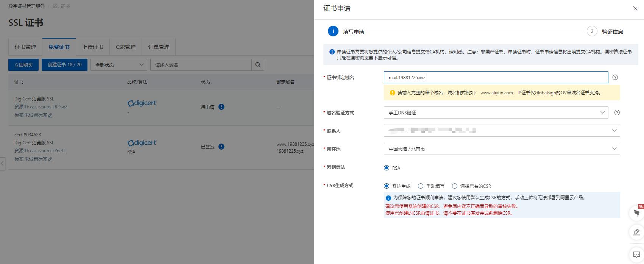Click www.19881225.xyz bound domain text
644x264 pixels.
coord(295,144)
